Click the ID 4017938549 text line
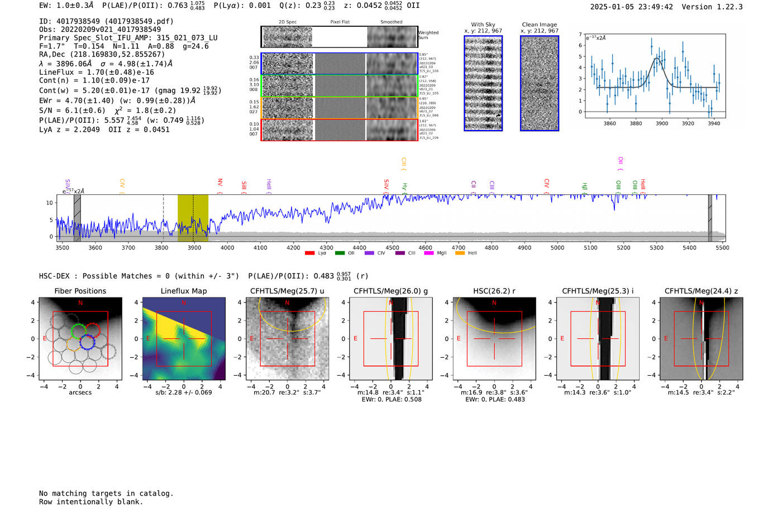This screenshot has height=532, width=782. click(106, 21)
